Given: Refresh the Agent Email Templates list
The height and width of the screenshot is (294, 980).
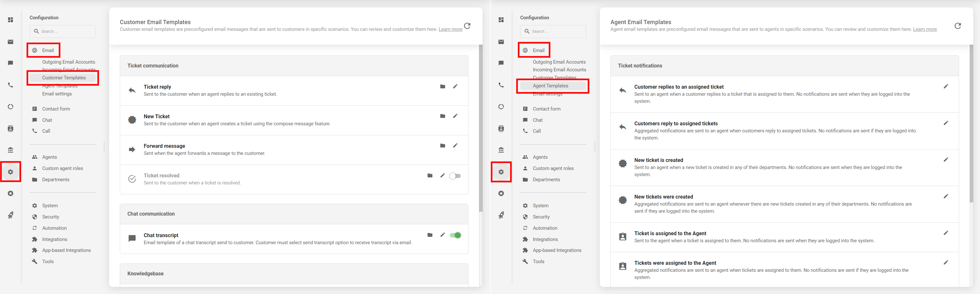Looking at the screenshot, I should [957, 26].
